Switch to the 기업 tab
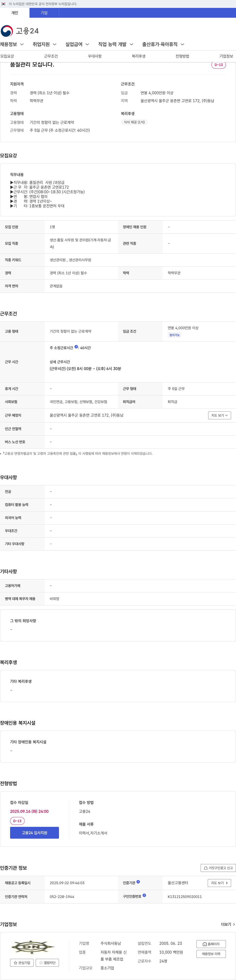This screenshot has height=980, width=236. (44, 13)
